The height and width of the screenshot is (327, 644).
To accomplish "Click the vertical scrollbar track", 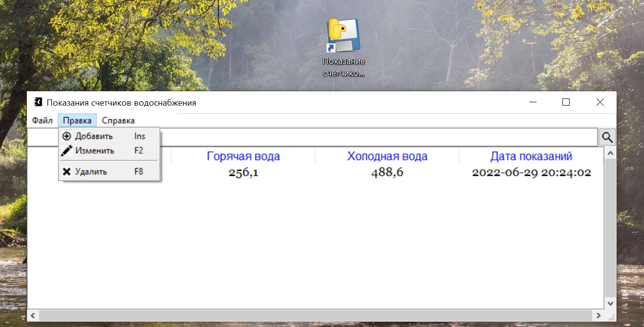I will 610,228.
